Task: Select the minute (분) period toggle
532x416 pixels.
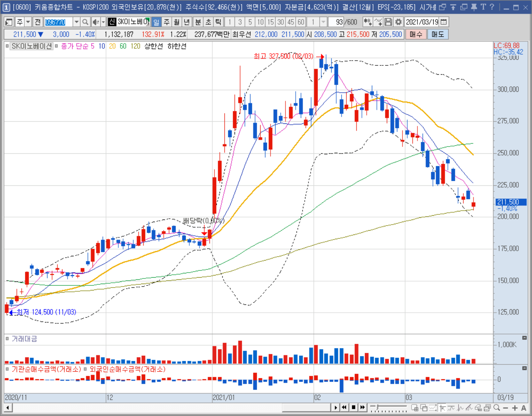Action: (198, 22)
